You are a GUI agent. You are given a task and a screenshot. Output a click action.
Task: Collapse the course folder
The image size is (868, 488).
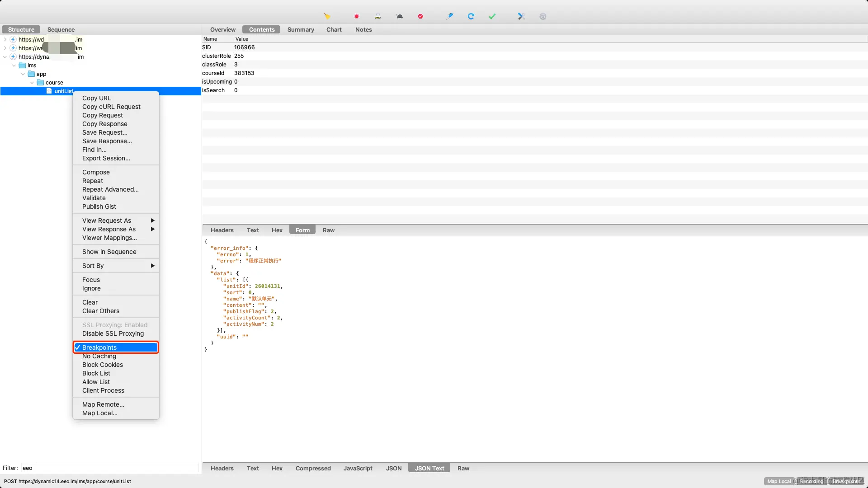click(x=32, y=83)
